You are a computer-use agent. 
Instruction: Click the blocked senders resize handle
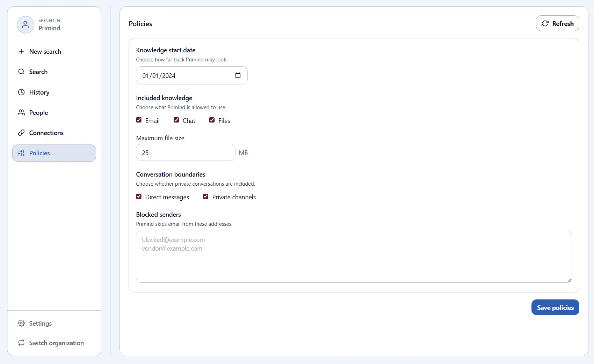pyautogui.click(x=569, y=280)
